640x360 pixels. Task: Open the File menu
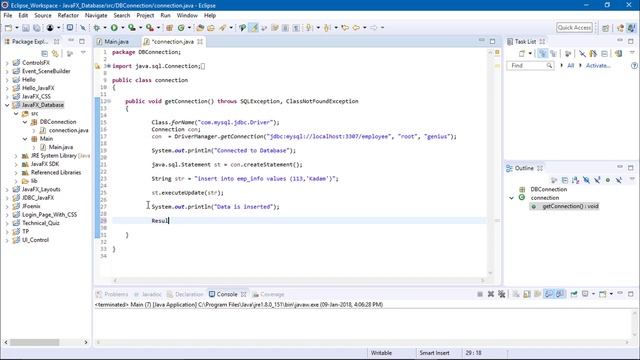tap(8, 16)
